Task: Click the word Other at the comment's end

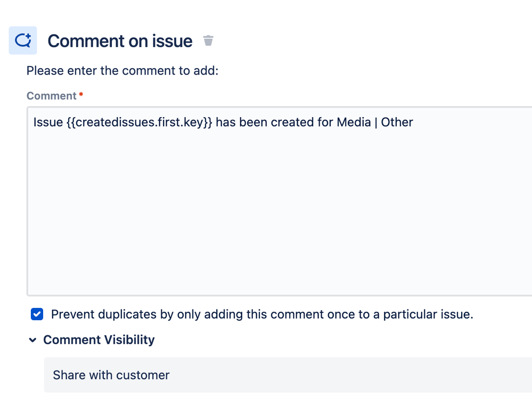Action: pyautogui.click(x=397, y=122)
